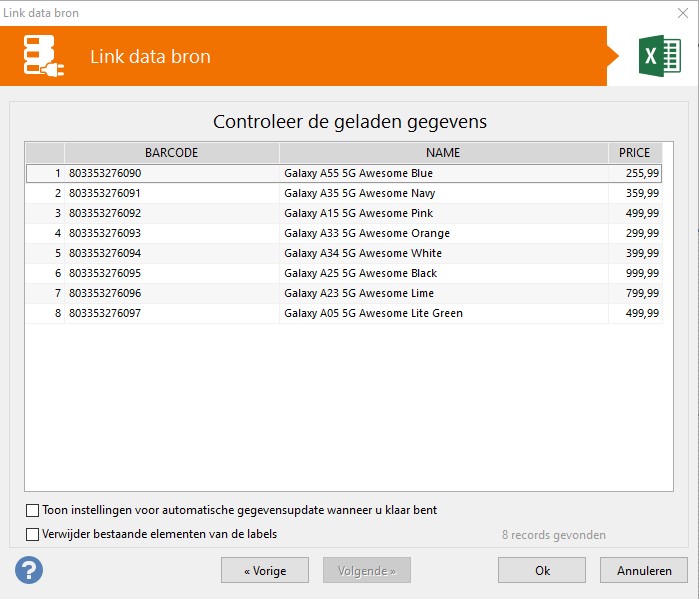699x599 pixels.
Task: Click the Excel file icon
Action: pyautogui.click(x=660, y=56)
